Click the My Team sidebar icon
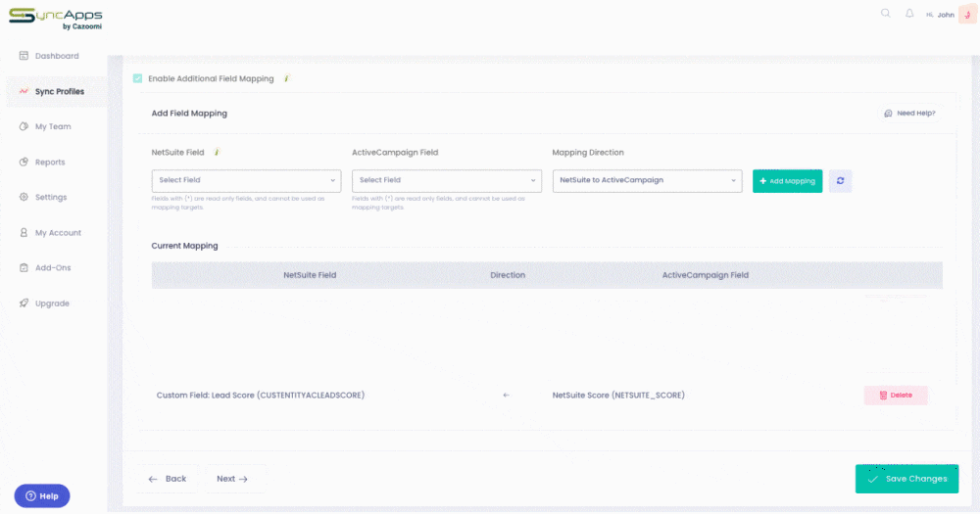 tap(24, 126)
